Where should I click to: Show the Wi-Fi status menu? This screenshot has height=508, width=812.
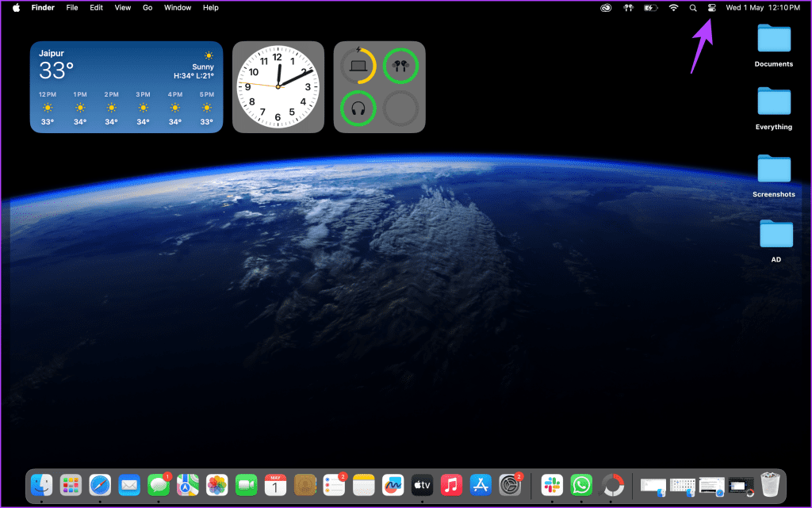click(673, 8)
